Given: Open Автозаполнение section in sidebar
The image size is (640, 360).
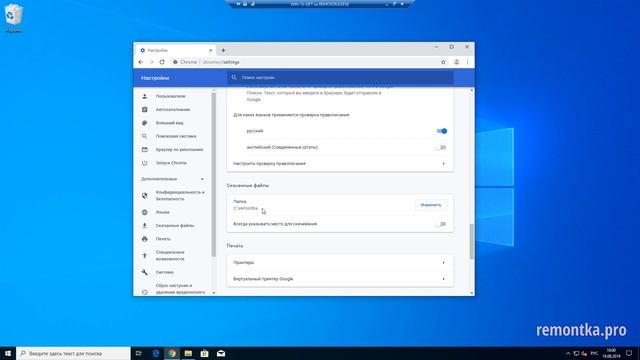Looking at the screenshot, I should pos(173,109).
